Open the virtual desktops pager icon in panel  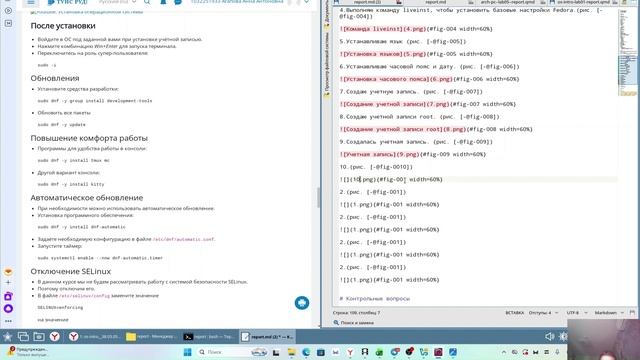pyautogui.click(x=23, y=337)
